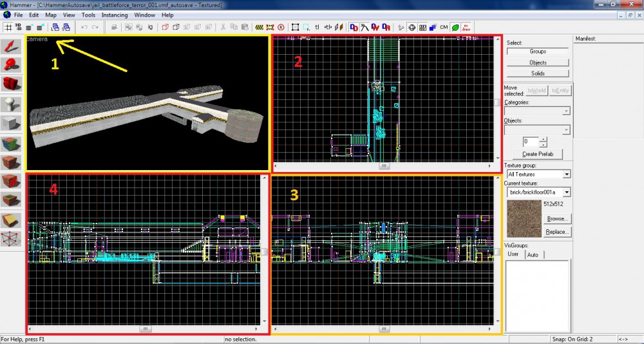Click the Clipping tool icon
644x344 pixels.
coord(11,220)
